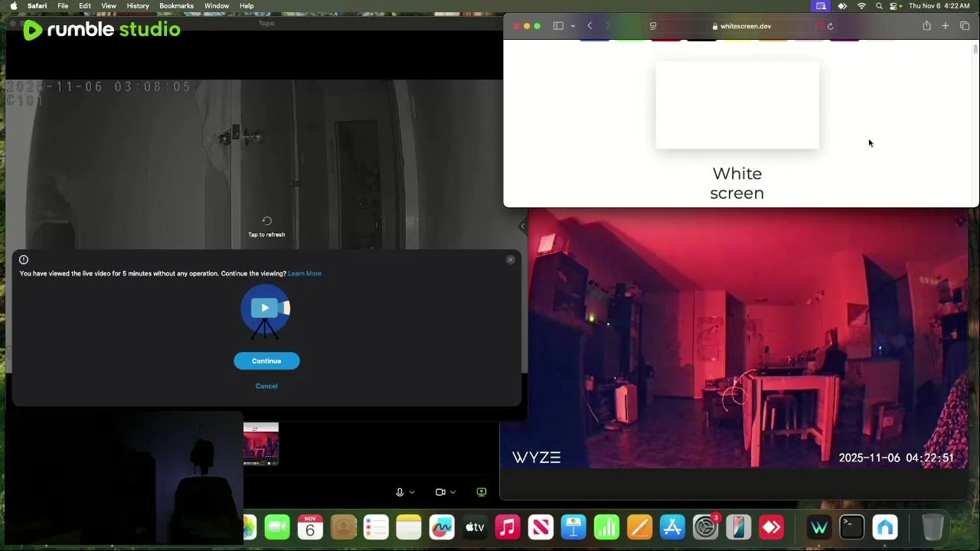Screen dimensions: 980x551
Task: Open the Tapo home app from the Dock
Action: pyautogui.click(x=885, y=527)
